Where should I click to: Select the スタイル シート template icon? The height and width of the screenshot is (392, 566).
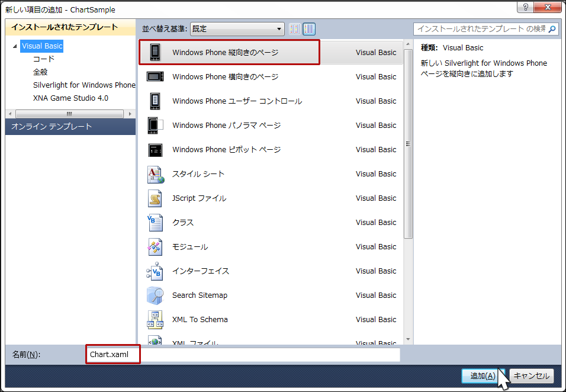(x=155, y=174)
